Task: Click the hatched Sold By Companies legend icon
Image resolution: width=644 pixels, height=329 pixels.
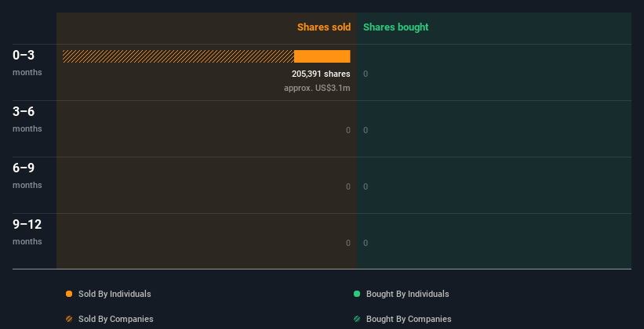Action: (x=69, y=319)
